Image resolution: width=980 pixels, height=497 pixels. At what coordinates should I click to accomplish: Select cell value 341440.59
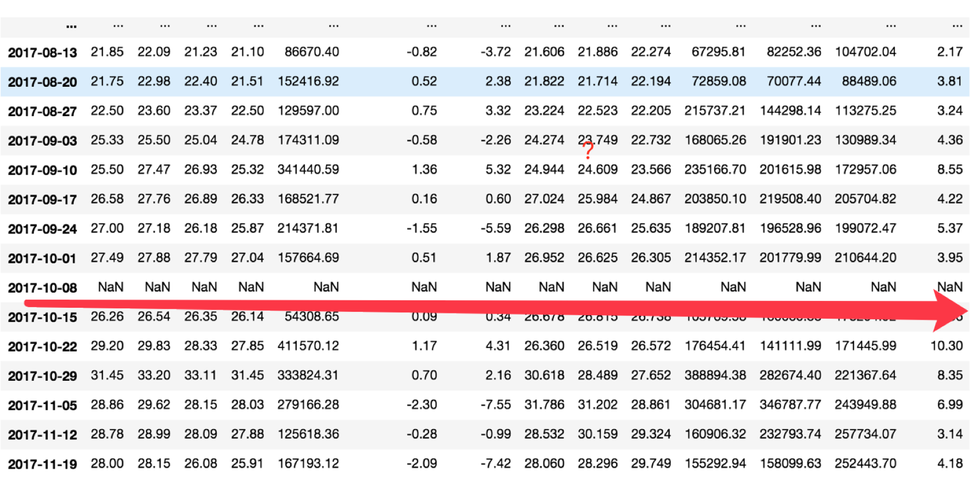[x=308, y=170]
